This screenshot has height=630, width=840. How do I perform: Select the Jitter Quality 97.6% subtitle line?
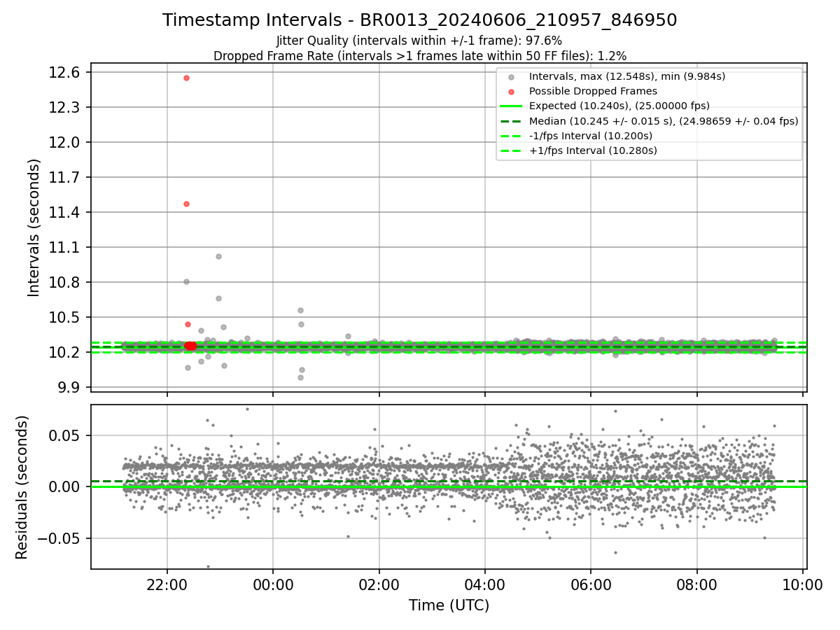click(419, 41)
